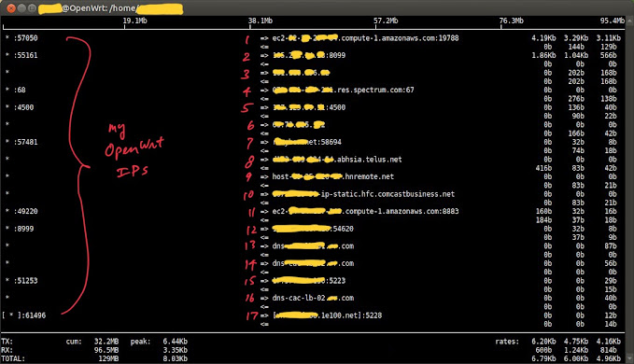
Task: Click cumulative total '129MB'
Action: coord(108,358)
